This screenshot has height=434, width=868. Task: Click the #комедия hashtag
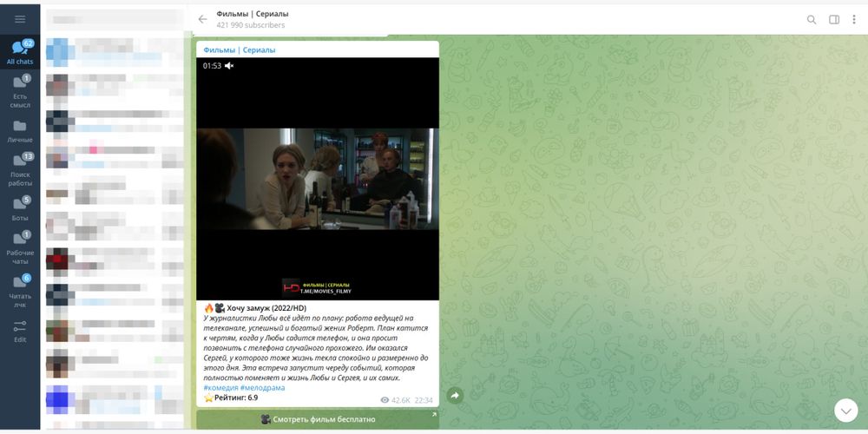click(220, 388)
